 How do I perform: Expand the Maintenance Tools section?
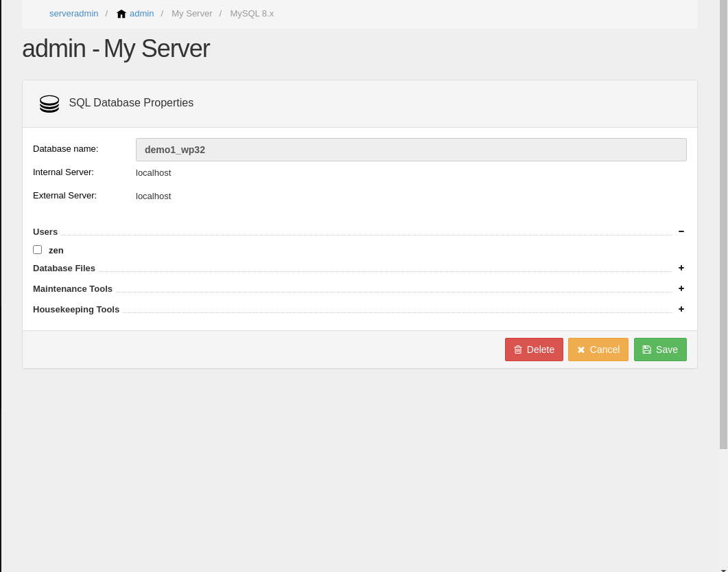(x=681, y=288)
